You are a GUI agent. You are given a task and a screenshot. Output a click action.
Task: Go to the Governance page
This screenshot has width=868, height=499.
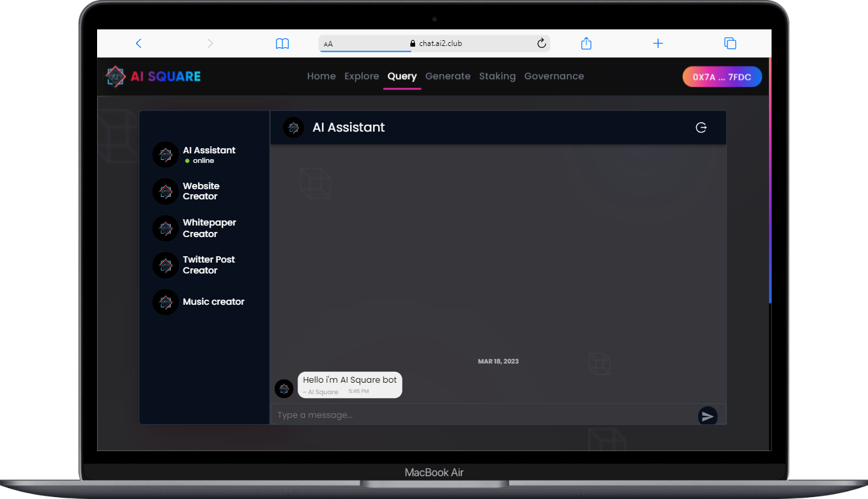click(554, 76)
